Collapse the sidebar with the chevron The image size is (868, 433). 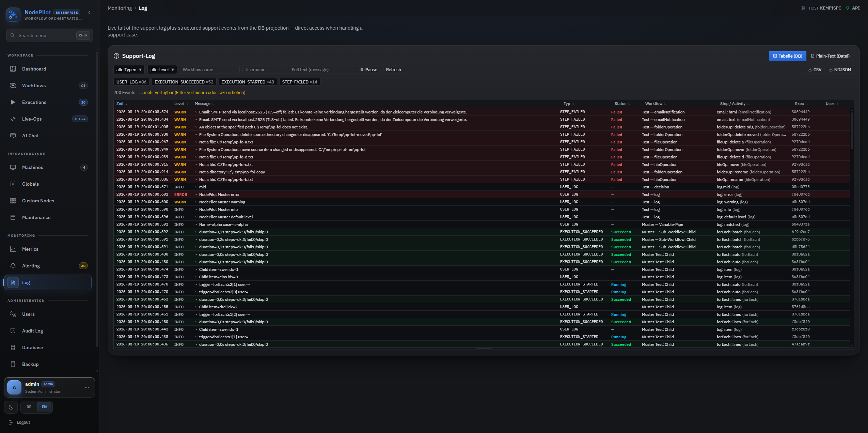coord(90,13)
